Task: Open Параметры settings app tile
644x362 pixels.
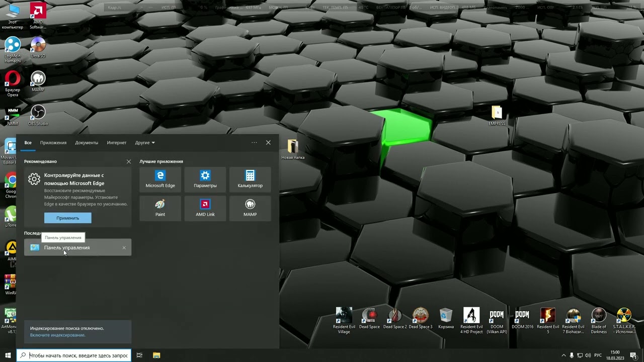Action: 205,179
